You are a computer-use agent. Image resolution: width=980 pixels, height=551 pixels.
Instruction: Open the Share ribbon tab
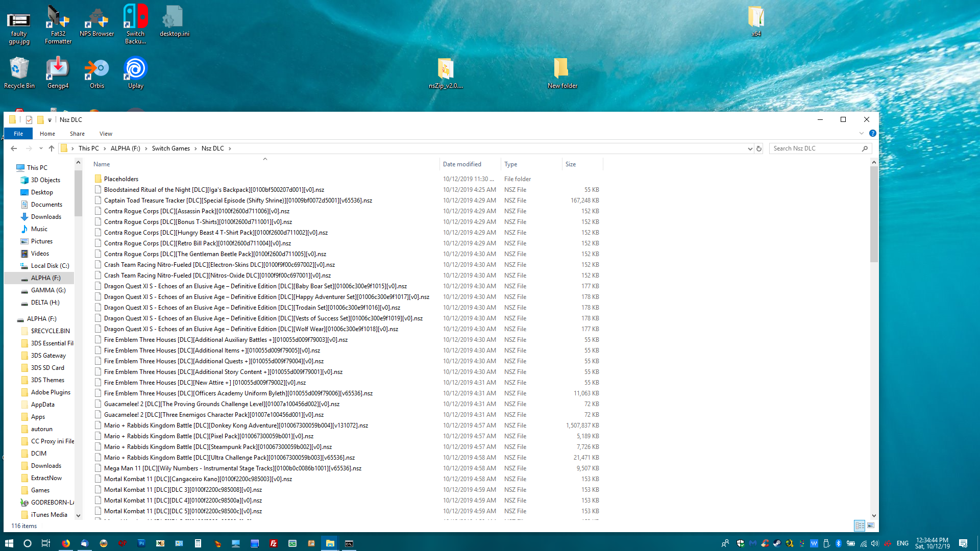tap(78, 134)
